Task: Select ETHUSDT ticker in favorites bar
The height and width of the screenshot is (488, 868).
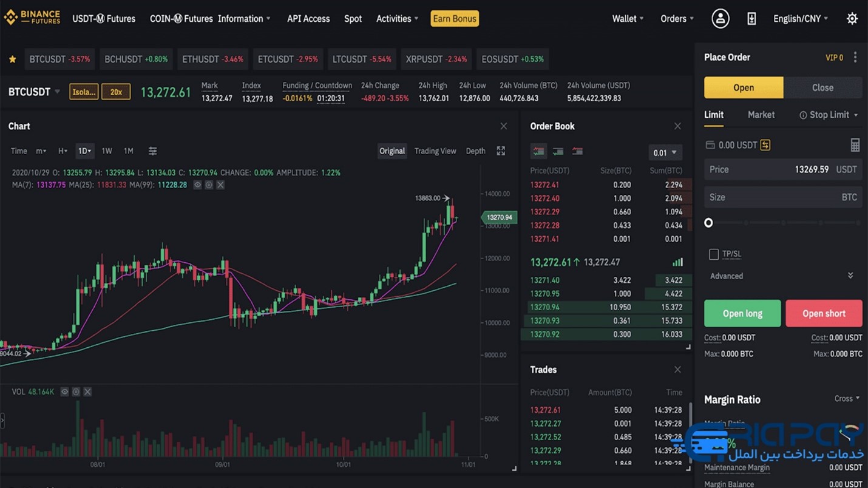Action: tap(212, 59)
